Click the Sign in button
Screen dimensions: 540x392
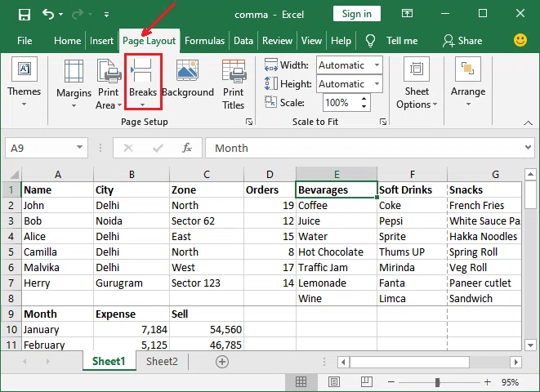(357, 14)
